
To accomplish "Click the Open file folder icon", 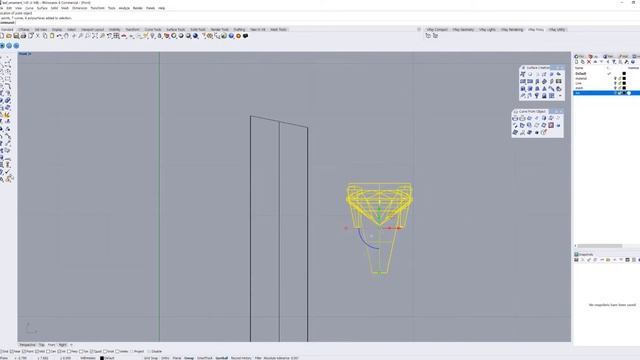I will point(9,36).
